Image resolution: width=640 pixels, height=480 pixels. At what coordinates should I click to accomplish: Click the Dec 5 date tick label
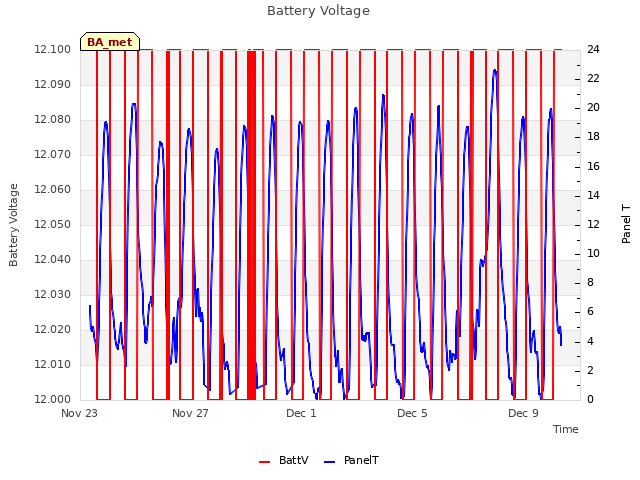pos(412,413)
